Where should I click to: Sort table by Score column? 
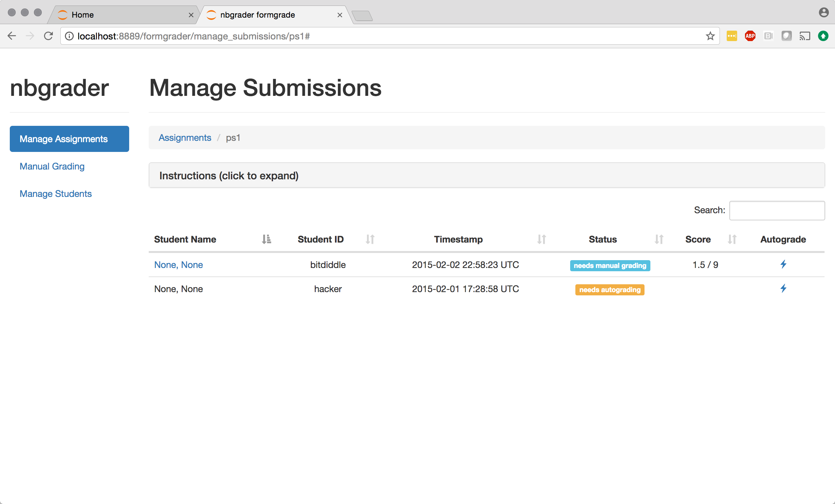[698, 239]
